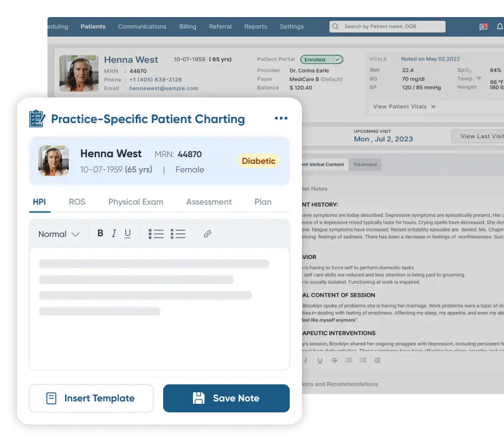Insert a link using the chain icon
The width and height of the screenshot is (504, 441).
208,234
